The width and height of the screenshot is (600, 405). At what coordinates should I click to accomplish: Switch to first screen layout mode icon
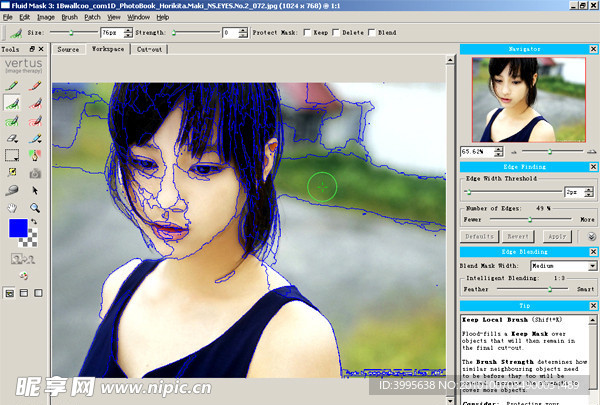point(9,293)
